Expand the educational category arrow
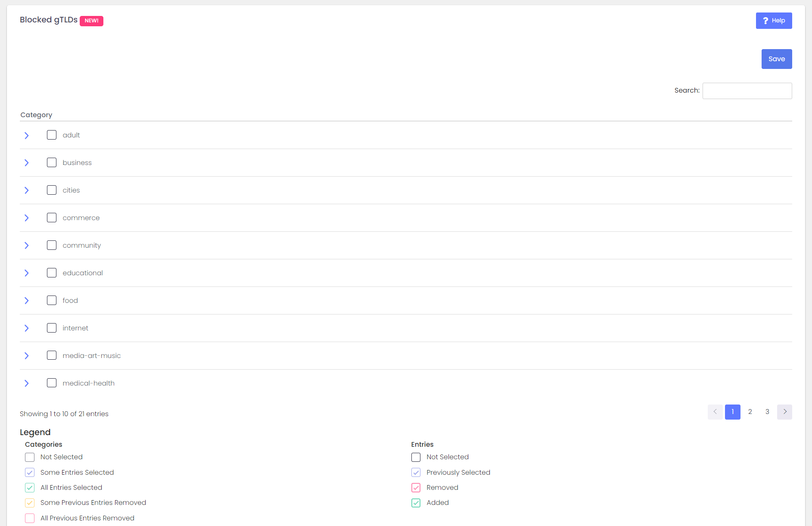The width and height of the screenshot is (812, 526). click(27, 273)
